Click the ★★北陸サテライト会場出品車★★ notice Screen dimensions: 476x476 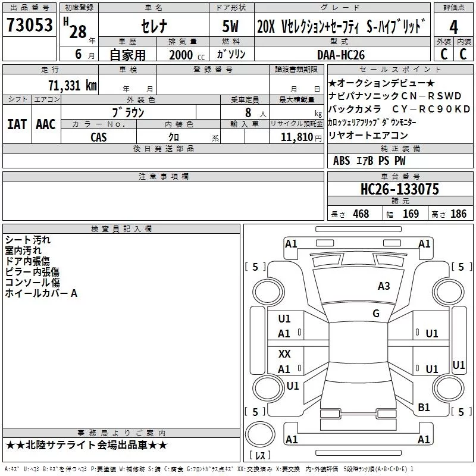coord(86,445)
